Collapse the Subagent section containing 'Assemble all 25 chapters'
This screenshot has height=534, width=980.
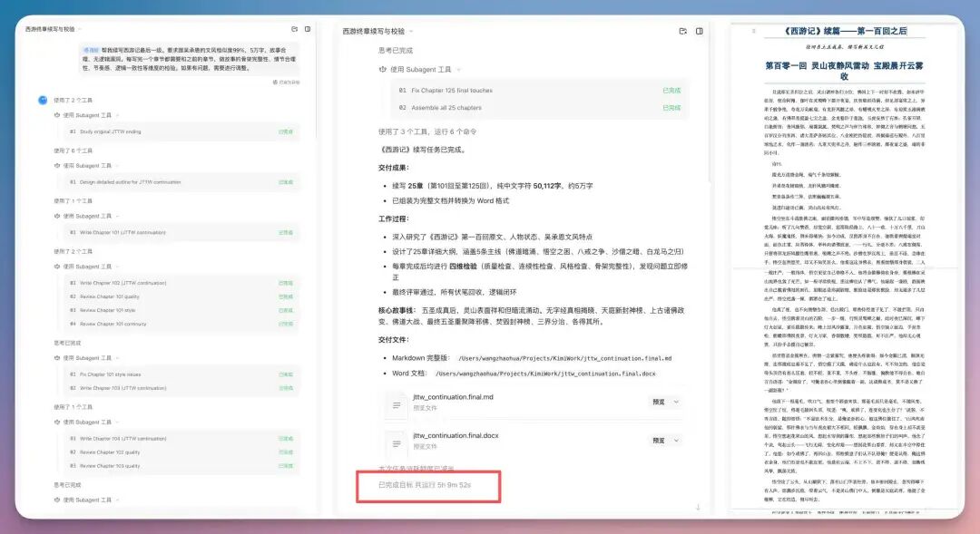coord(458,69)
